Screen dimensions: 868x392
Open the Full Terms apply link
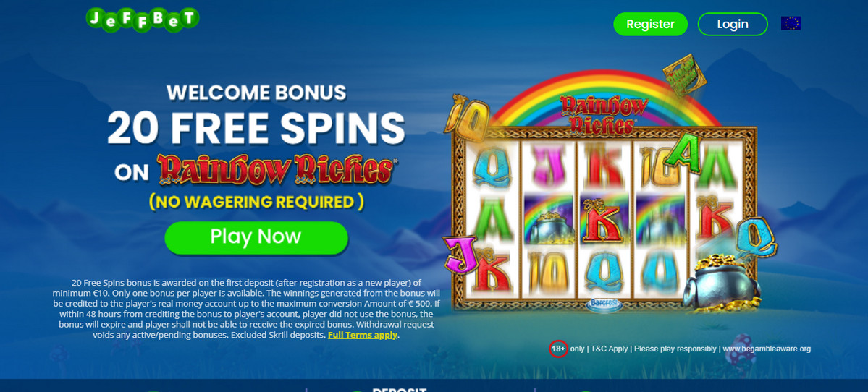point(363,335)
